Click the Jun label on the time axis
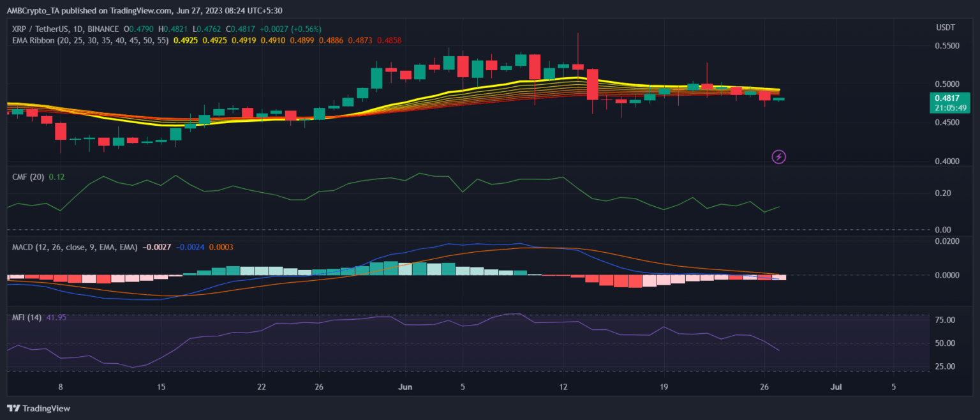Viewport: 980px width, 420px height. pos(405,387)
